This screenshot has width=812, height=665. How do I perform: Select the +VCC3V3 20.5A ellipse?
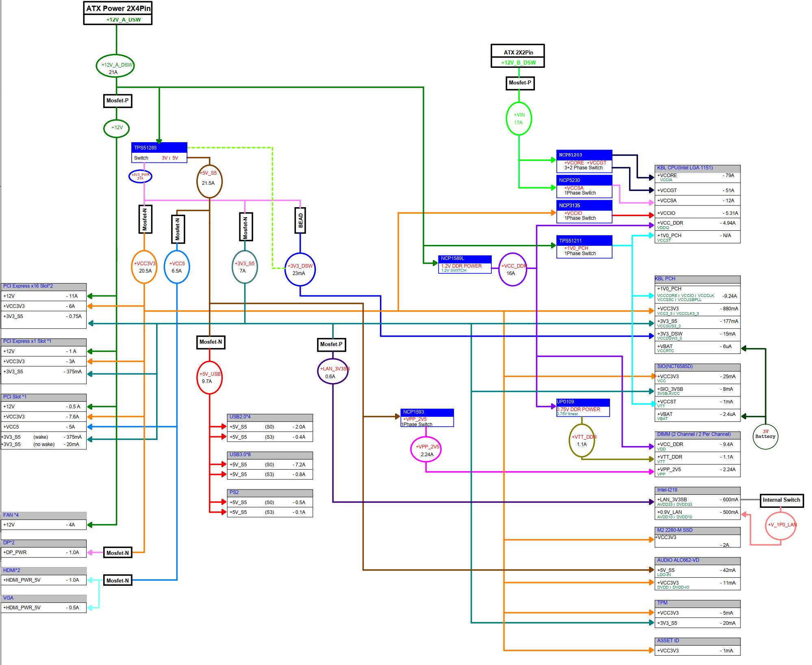pos(144,267)
